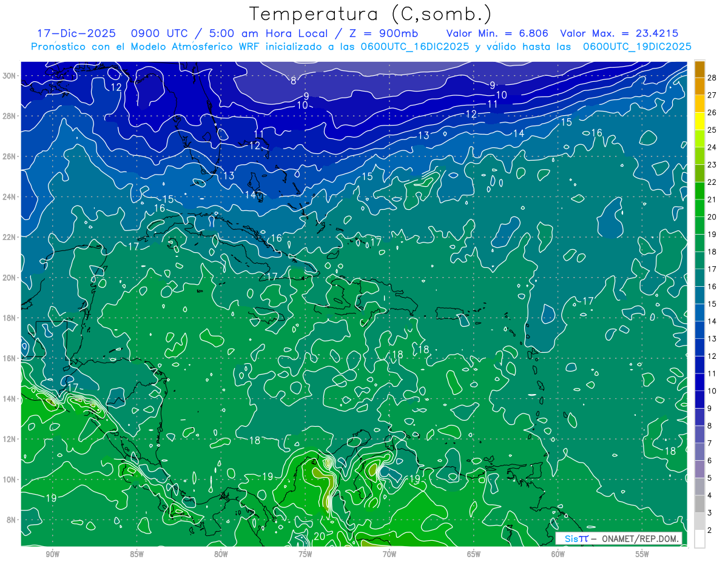Screen dimensions: 728x562
Task: Click the color scale value 24
Action: (x=712, y=147)
